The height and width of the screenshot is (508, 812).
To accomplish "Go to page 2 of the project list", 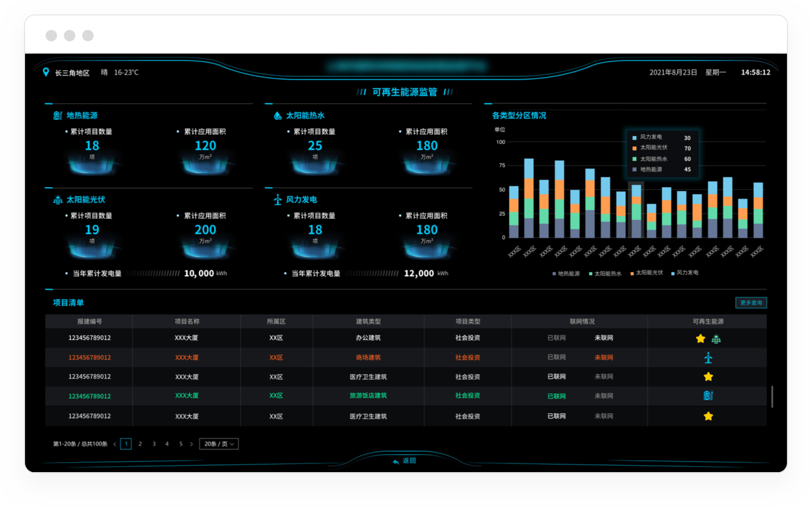I will [140, 444].
